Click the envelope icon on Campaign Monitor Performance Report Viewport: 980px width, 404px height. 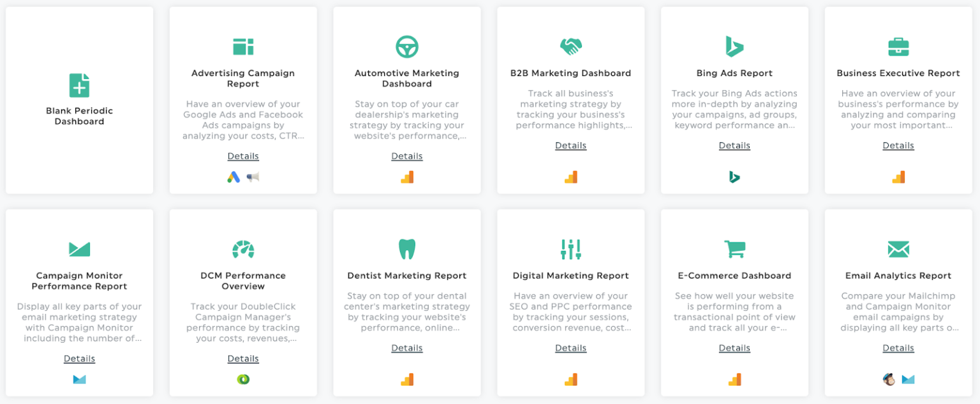(x=78, y=249)
